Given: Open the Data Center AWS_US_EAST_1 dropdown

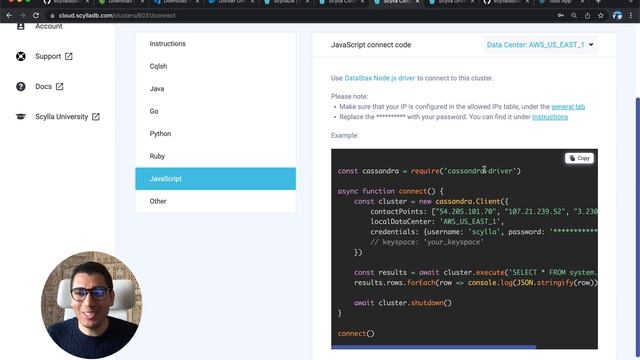Looking at the screenshot, I should click(540, 45).
